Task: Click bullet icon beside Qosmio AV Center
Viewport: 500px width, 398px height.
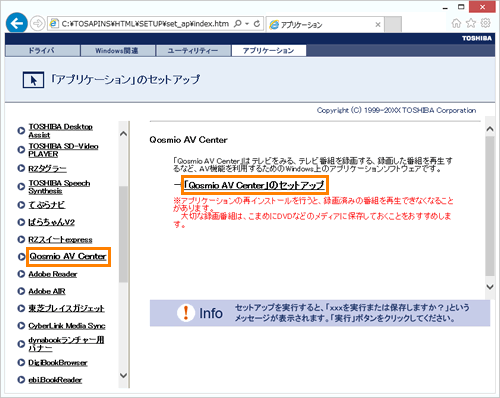Action: click(x=21, y=257)
